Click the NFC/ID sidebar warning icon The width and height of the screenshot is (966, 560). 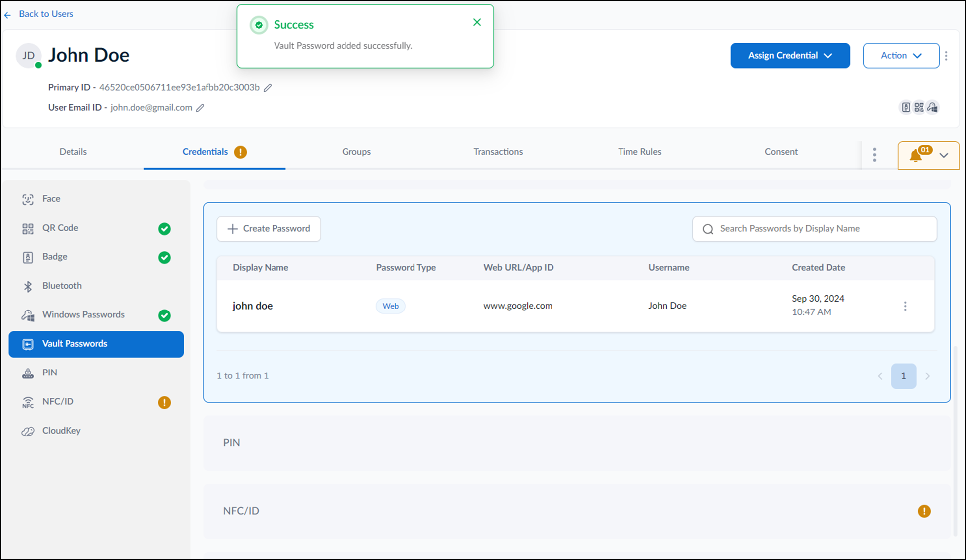coord(164,402)
